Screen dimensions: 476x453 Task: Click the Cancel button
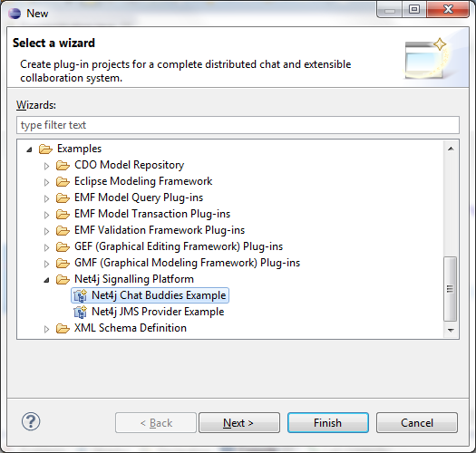click(x=417, y=422)
